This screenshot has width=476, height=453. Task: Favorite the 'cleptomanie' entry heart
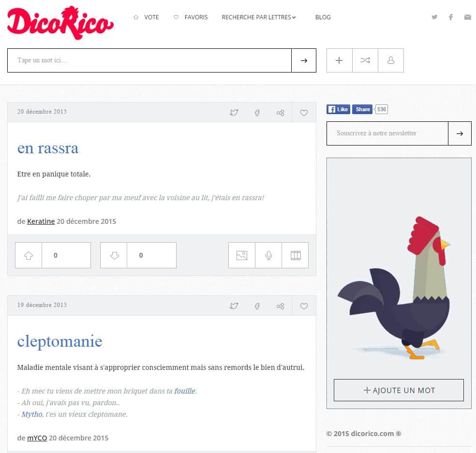tap(304, 306)
